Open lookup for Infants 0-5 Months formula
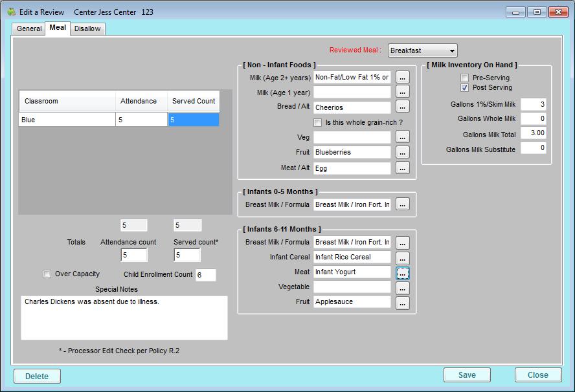Image resolution: width=575 pixels, height=392 pixels. coord(402,204)
